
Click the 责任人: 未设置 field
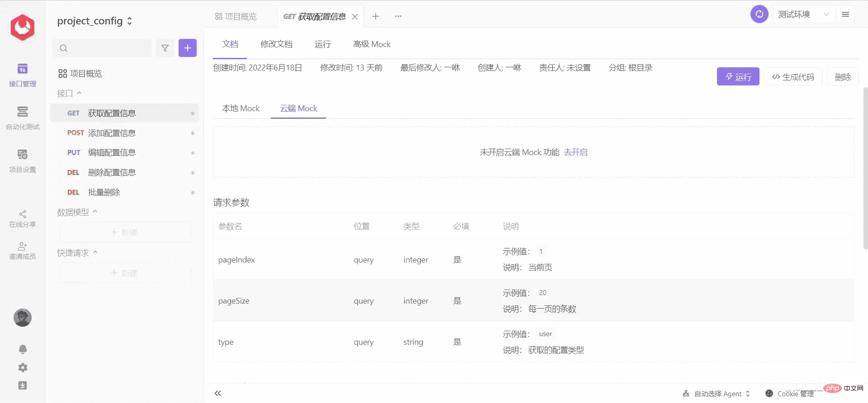pyautogui.click(x=565, y=68)
